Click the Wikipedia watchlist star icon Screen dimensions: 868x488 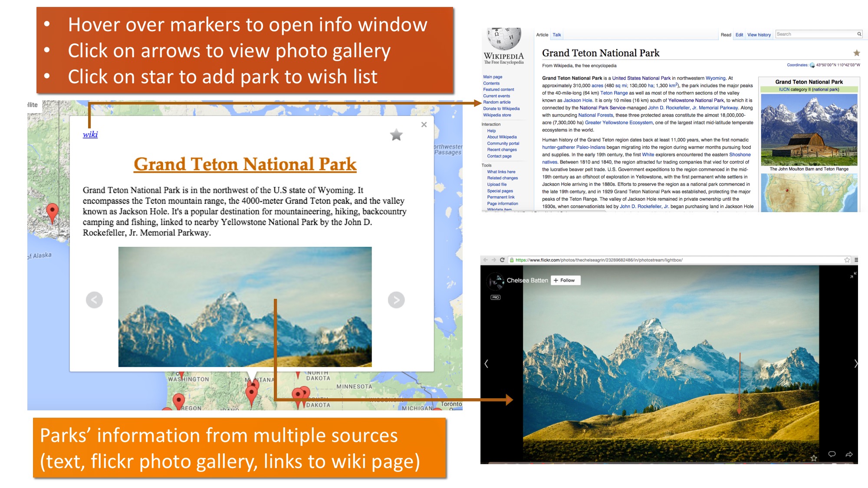click(856, 53)
